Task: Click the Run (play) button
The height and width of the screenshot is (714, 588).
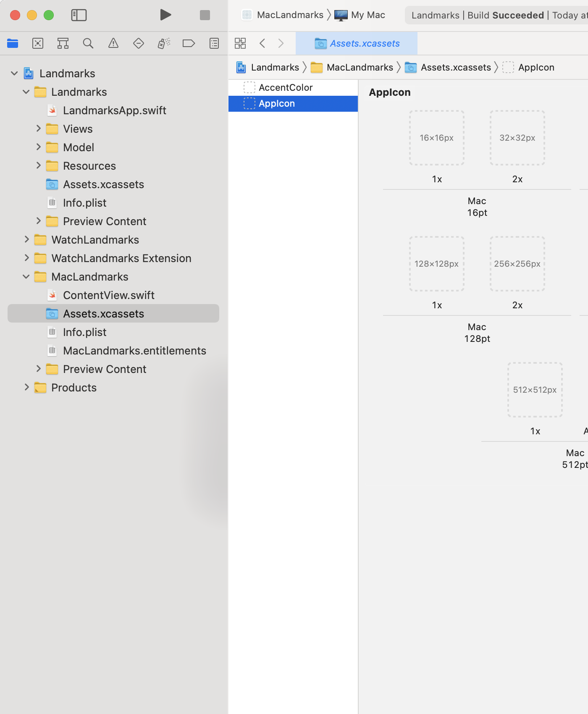Action: [x=165, y=15]
